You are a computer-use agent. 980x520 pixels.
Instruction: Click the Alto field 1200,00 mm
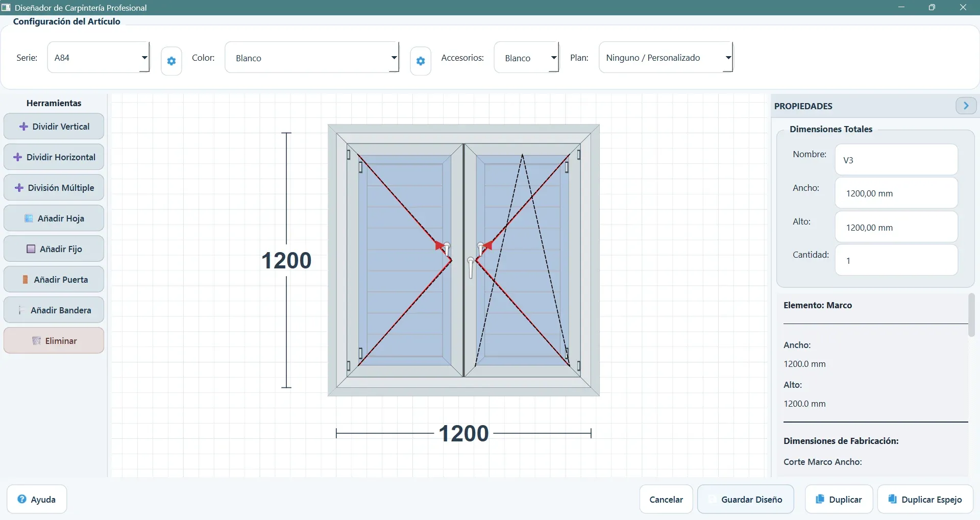(896, 227)
